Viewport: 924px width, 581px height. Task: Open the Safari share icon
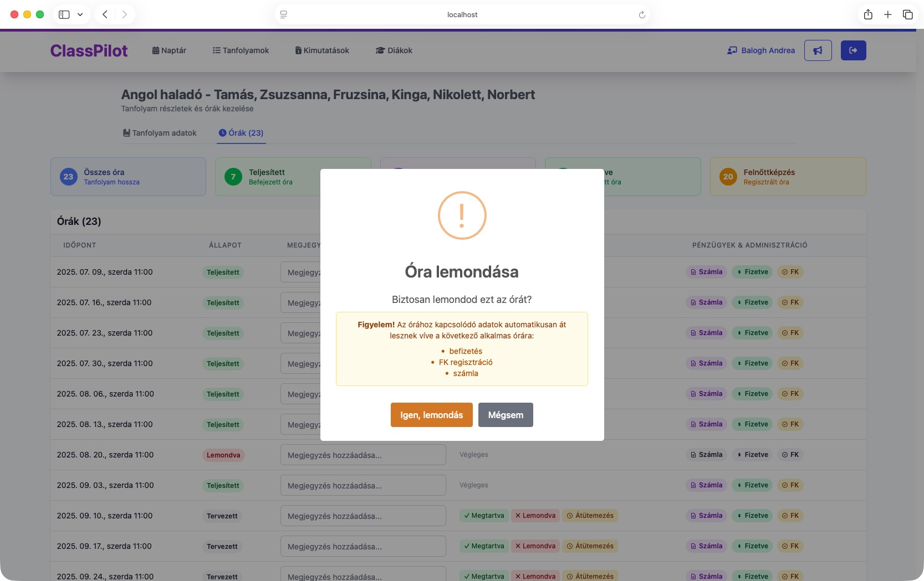(x=868, y=14)
